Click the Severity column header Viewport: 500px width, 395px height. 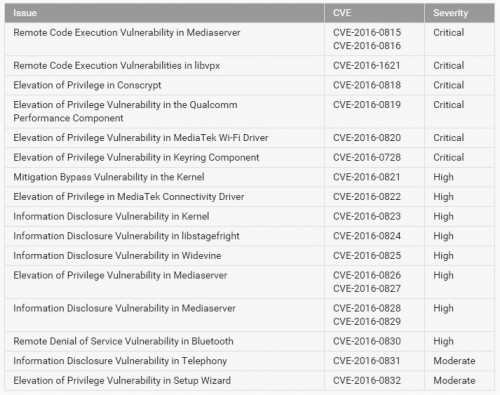coord(451,13)
